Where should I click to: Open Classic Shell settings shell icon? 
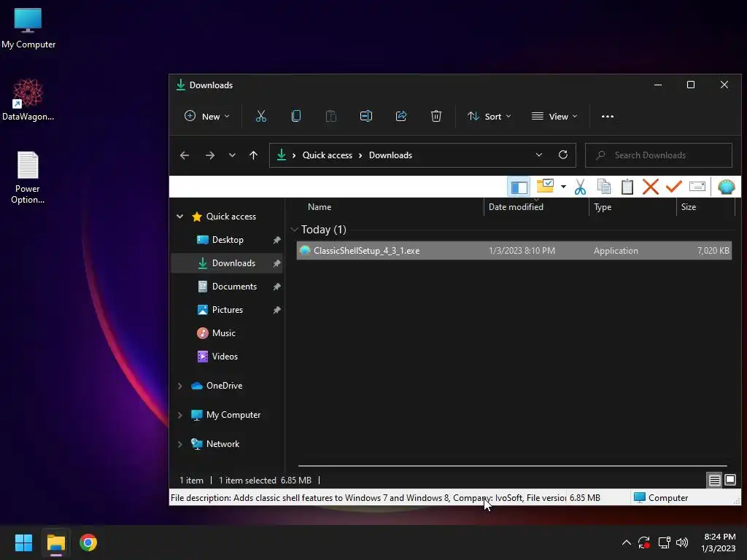(726, 187)
